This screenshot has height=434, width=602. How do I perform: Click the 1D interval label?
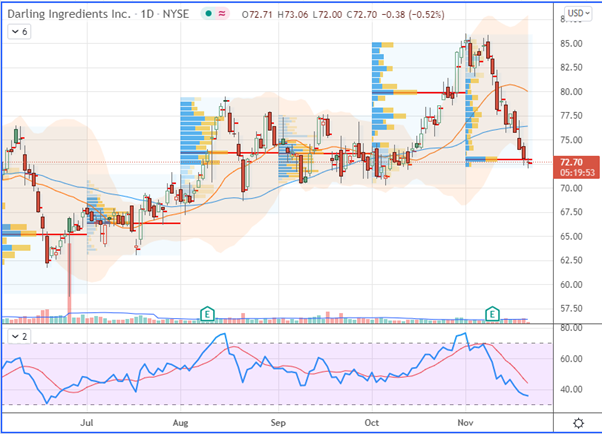pyautogui.click(x=147, y=14)
